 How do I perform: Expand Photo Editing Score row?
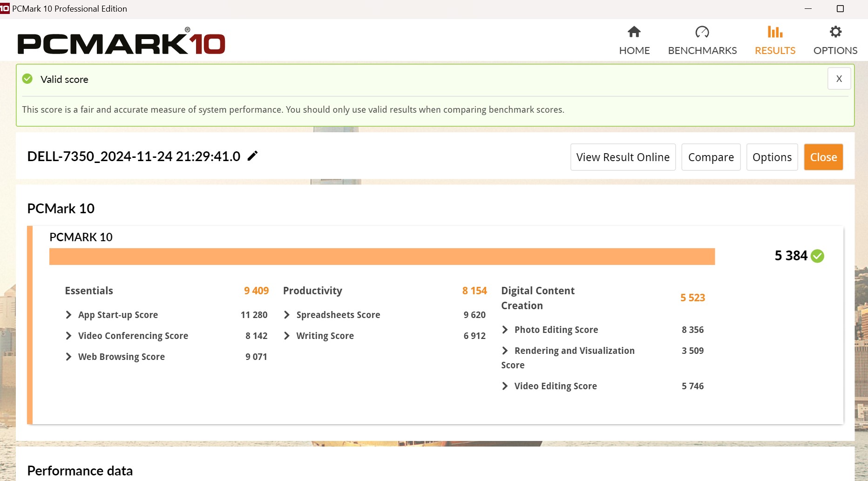tap(505, 330)
